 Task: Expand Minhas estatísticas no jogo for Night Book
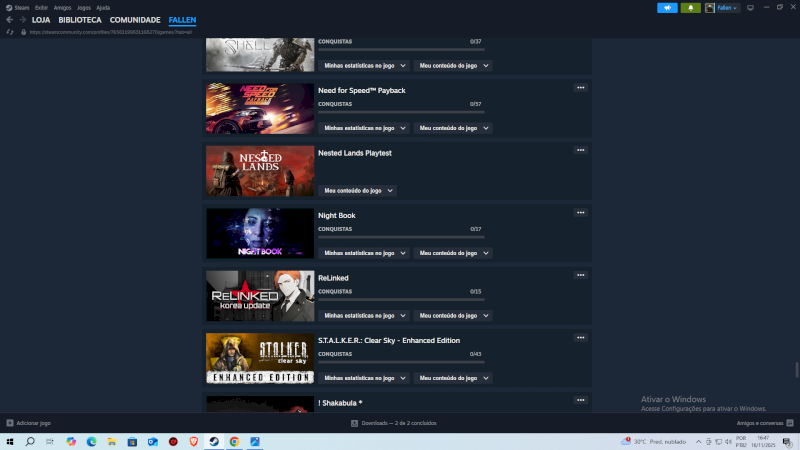[364, 253]
